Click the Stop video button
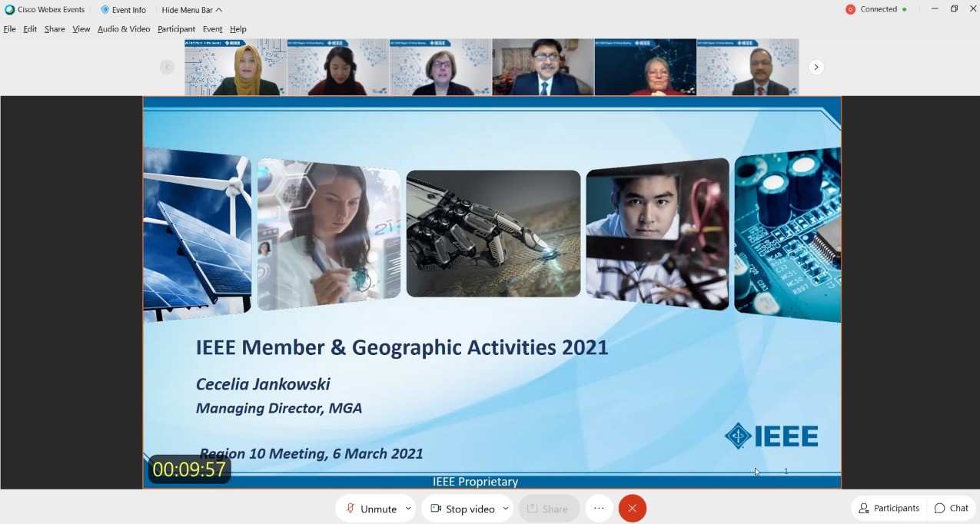The image size is (980, 524). pyautogui.click(x=462, y=509)
